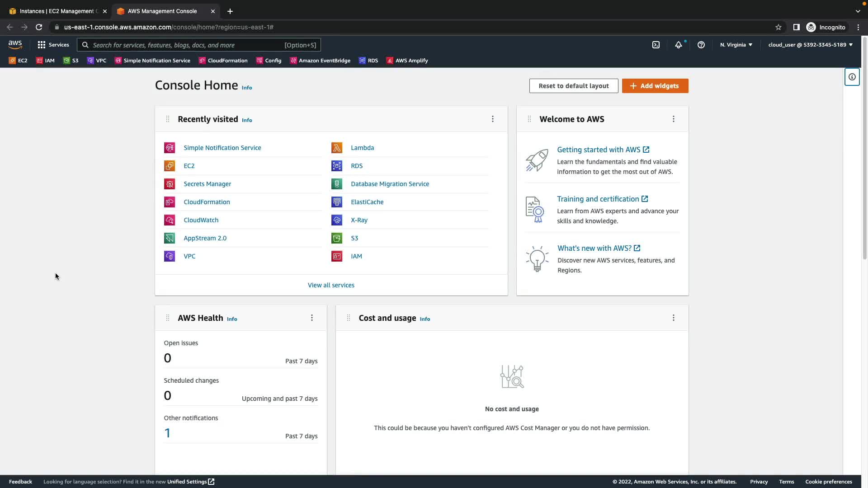This screenshot has height=488, width=868.
Task: Expand the cloud_user account dropdown
Action: click(x=810, y=45)
